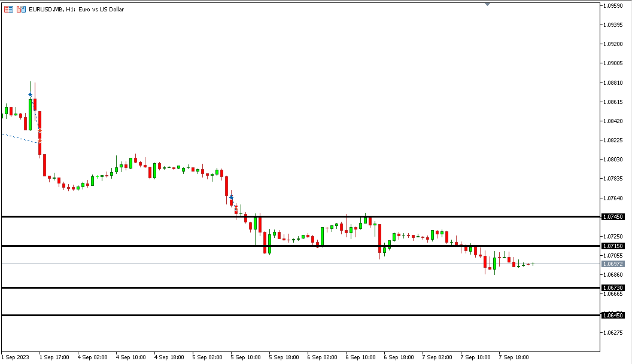Click the '1 Sep 2023' date label
The width and height of the screenshot is (632, 364).
(16, 357)
